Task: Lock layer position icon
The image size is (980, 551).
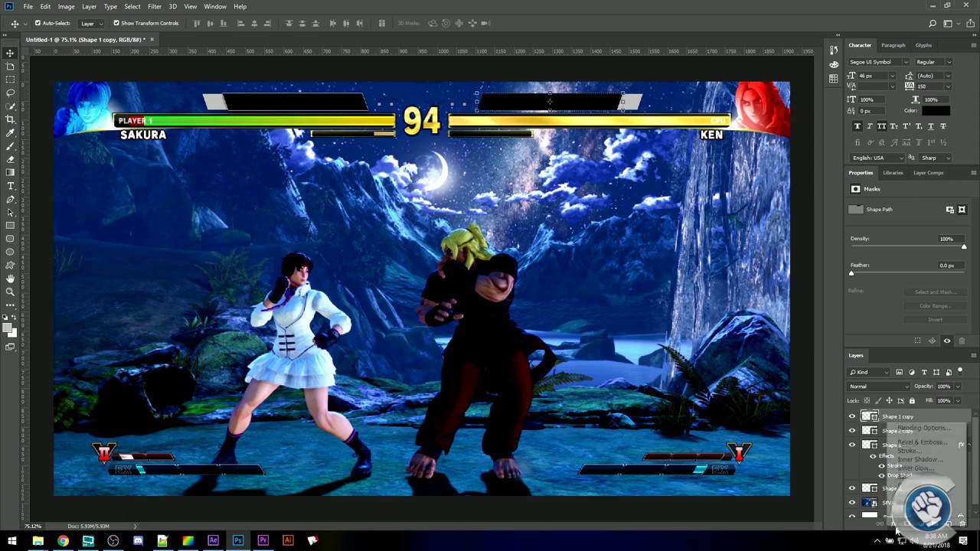Action: pos(889,400)
